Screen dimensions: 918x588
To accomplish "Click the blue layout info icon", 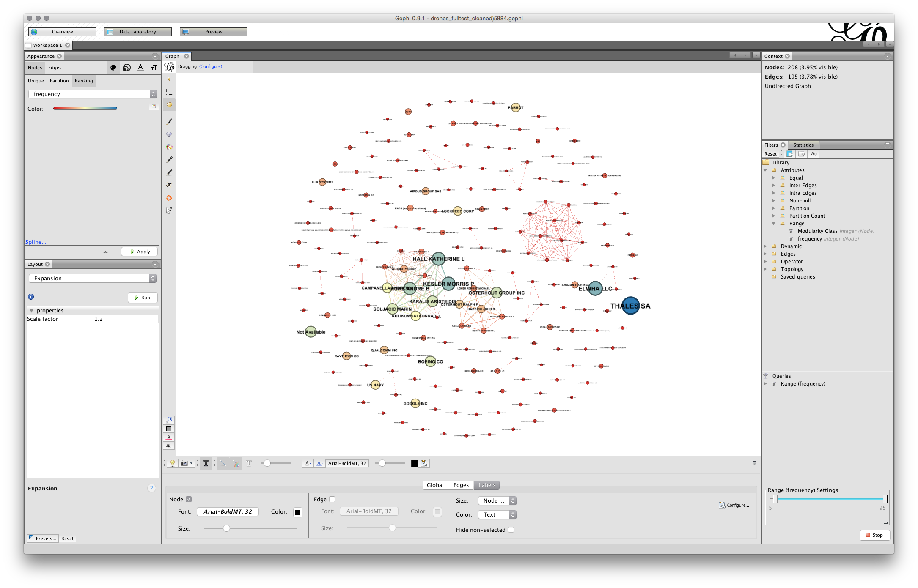I will (x=31, y=297).
